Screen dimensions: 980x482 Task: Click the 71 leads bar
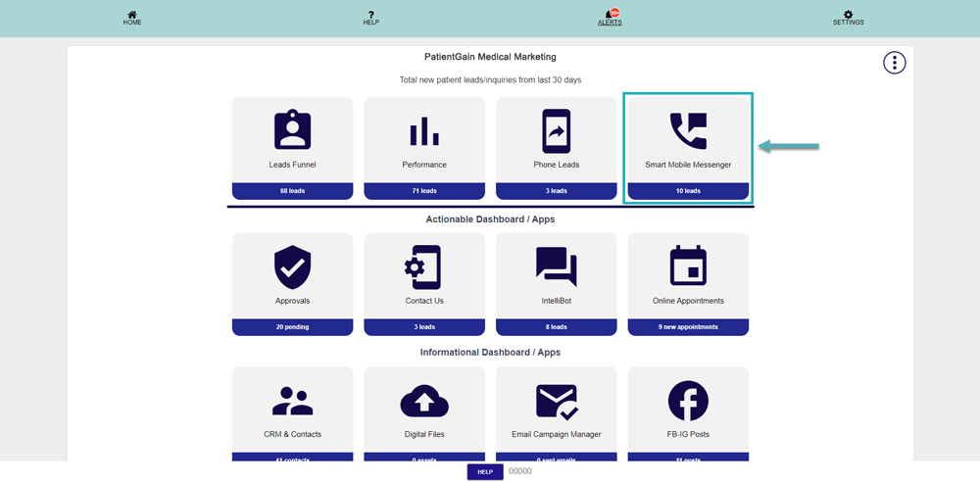pos(424,191)
